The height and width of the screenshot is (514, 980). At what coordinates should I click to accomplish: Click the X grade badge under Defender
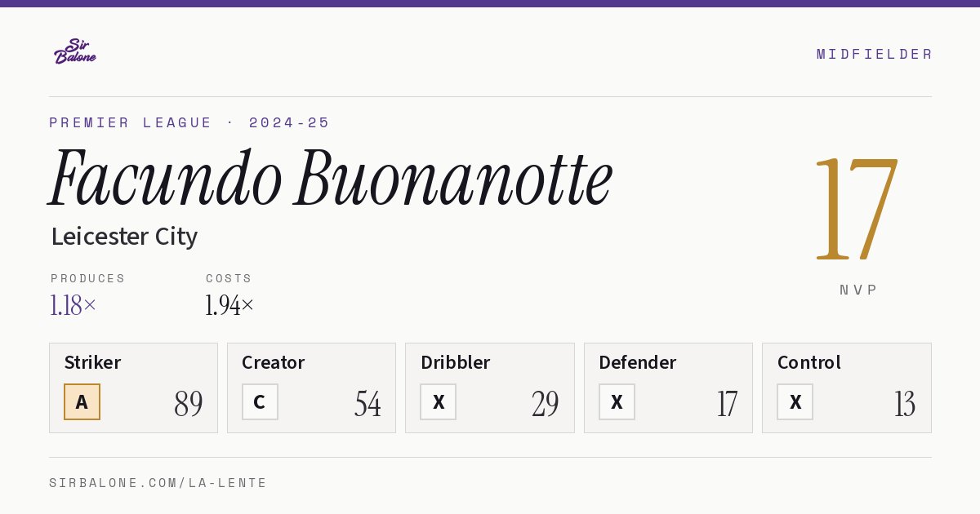pyautogui.click(x=617, y=401)
